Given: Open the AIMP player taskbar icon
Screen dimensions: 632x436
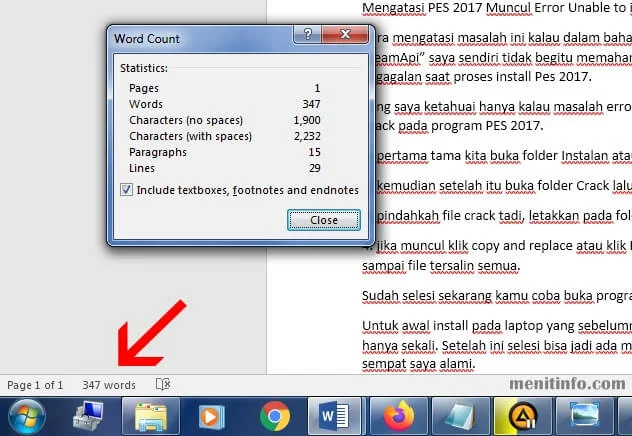Looking at the screenshot, I should (523, 417).
